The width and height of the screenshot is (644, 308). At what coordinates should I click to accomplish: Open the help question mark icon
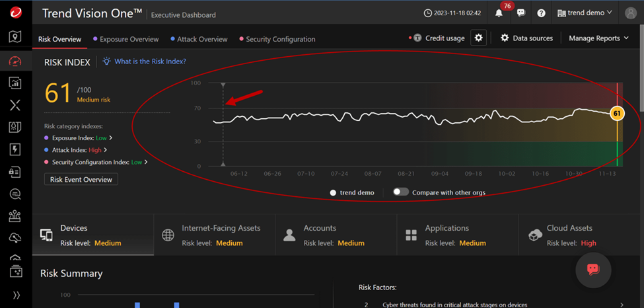542,13
